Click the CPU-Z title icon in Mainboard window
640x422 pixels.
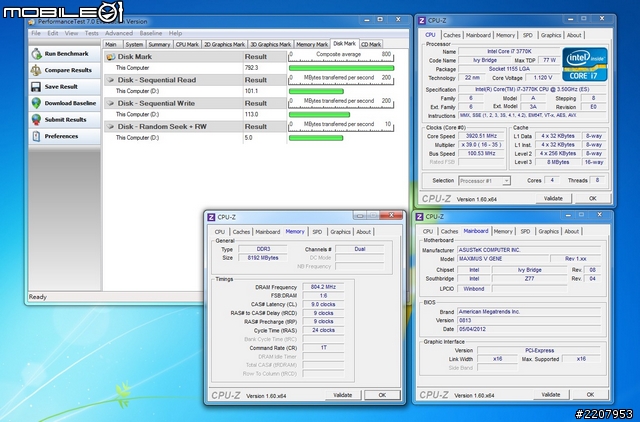[x=419, y=217]
